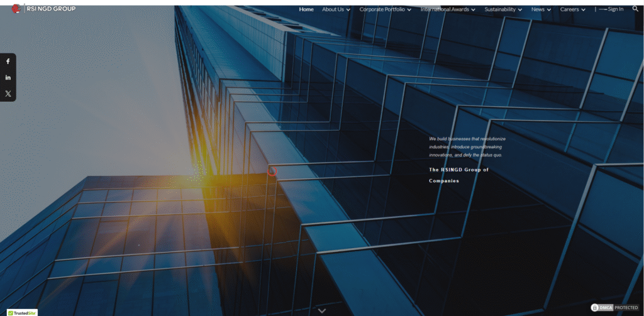Viewport: 644px width, 316px height.
Task: Expand the Sustainability dropdown chevron
Action: pyautogui.click(x=520, y=10)
